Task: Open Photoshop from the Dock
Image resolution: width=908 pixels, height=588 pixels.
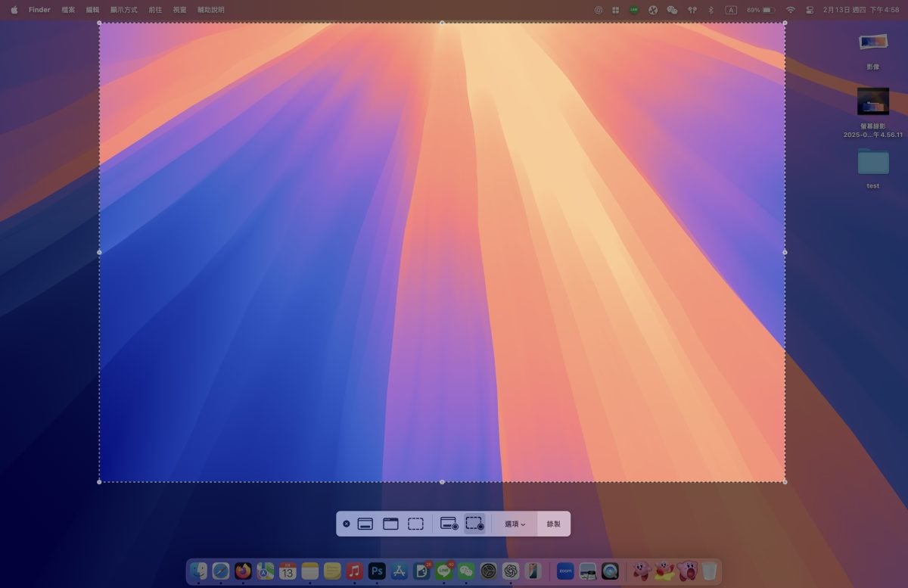Action: [x=377, y=571]
